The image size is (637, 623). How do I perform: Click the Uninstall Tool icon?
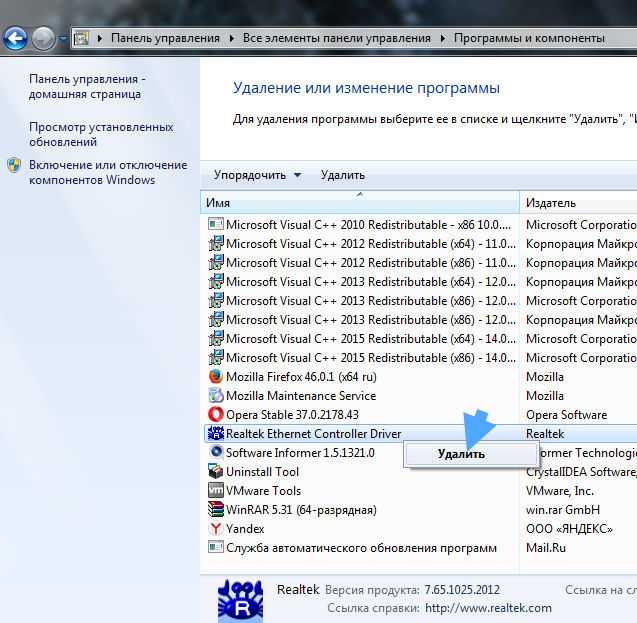(x=216, y=471)
